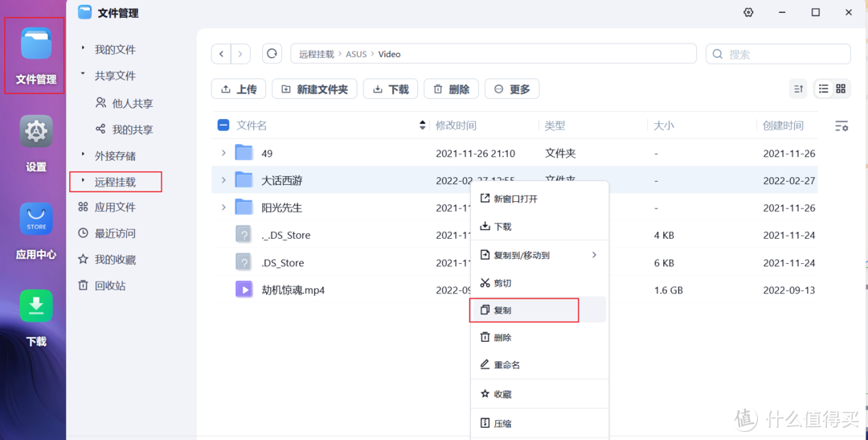Open 应用文件 in the sidebar
Image resolution: width=868 pixels, height=440 pixels.
(107, 208)
